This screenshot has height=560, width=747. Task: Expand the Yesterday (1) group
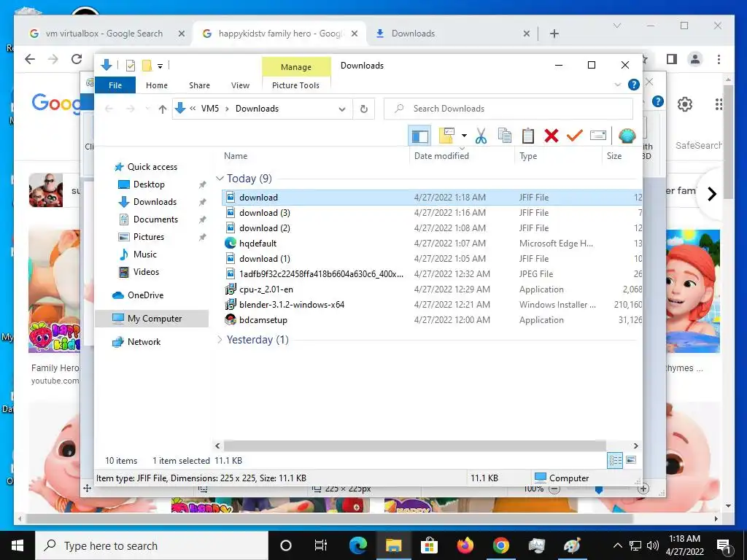click(x=220, y=340)
